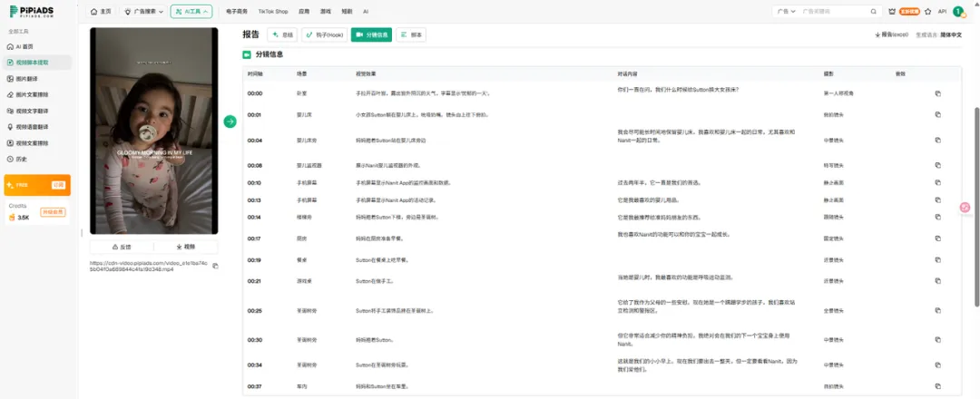This screenshot has height=399, width=980.
Task: Click the orange FREE subscribe banner
Action: 37,185
